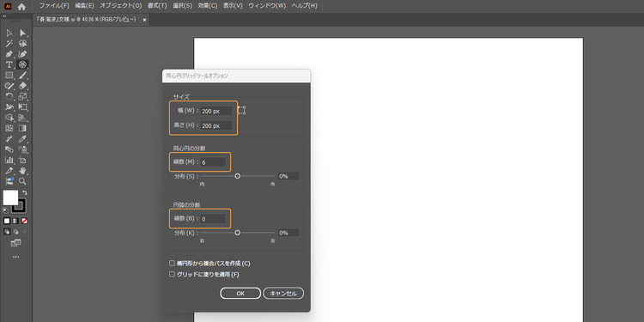
Task: Set paint mode to None
Action: point(25,221)
